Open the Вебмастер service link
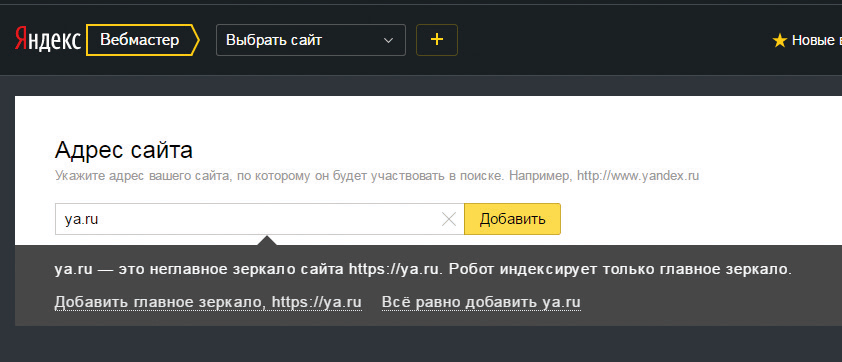Screen dimensions: 842x362 142,40
